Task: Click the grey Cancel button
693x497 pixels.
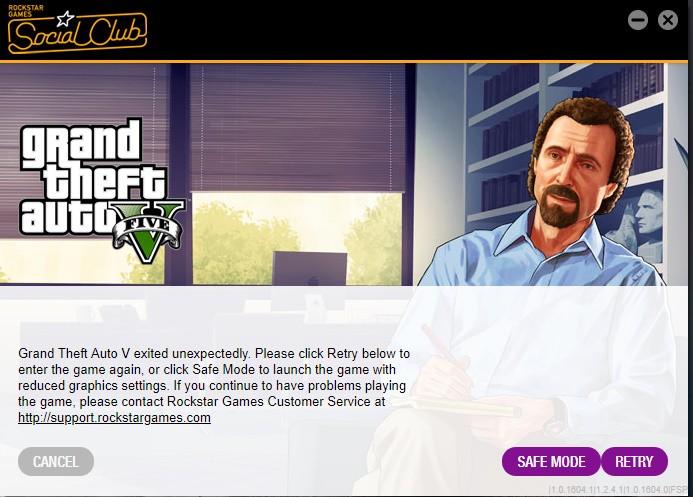Action: pos(56,462)
